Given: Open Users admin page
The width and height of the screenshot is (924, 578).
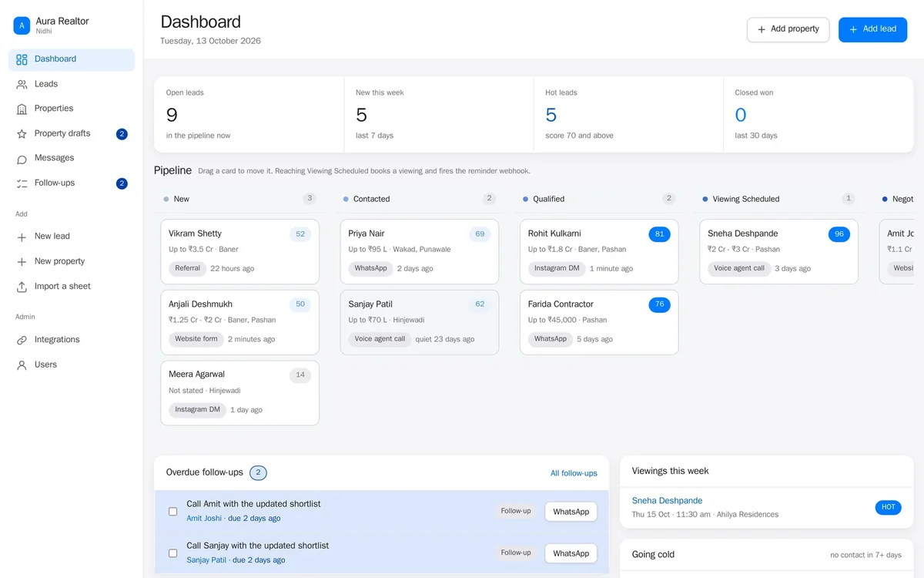Looking at the screenshot, I should pos(72,365).
